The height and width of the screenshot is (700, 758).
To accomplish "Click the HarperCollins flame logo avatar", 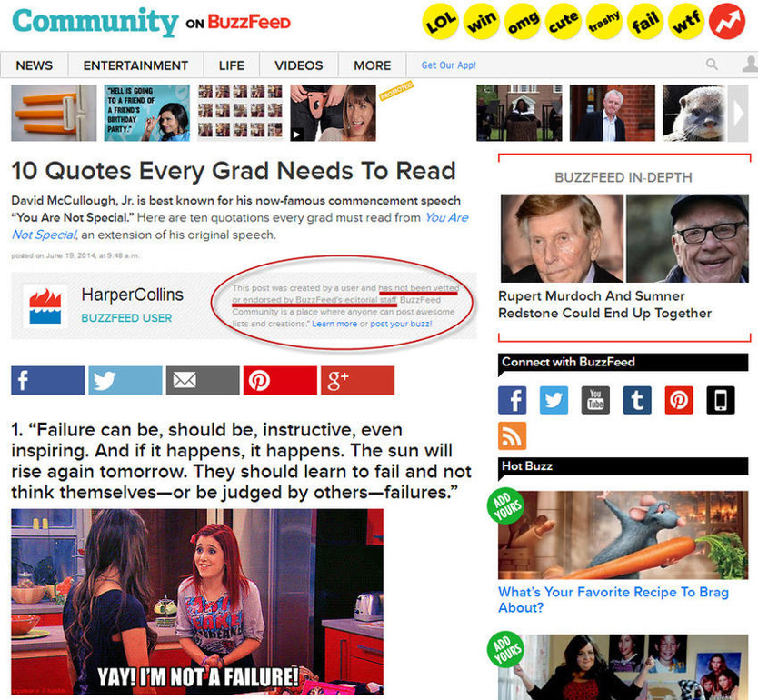I will click(45, 306).
